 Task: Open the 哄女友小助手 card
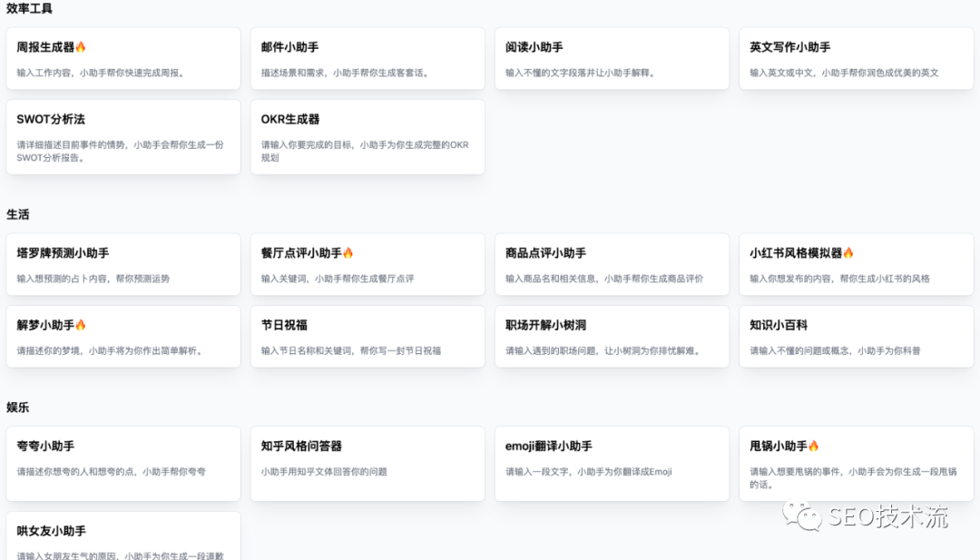pos(123,538)
